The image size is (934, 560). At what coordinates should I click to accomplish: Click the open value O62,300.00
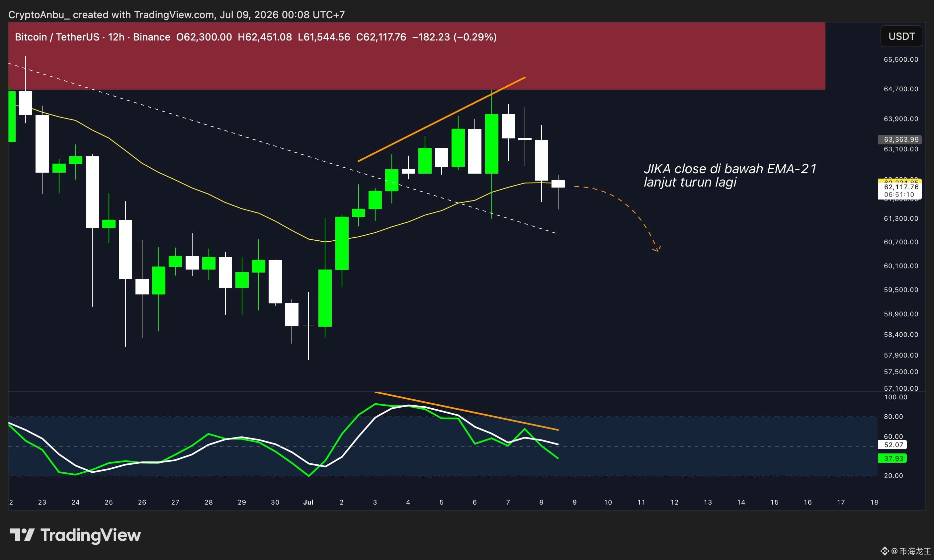tap(204, 37)
